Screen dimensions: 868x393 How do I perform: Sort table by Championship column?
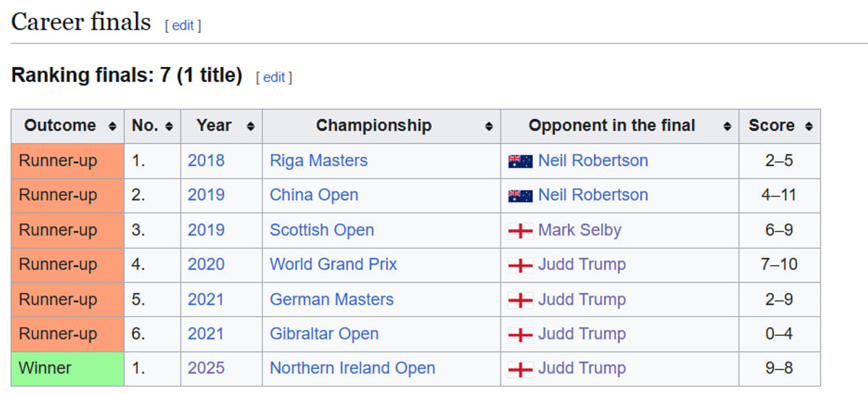[489, 126]
